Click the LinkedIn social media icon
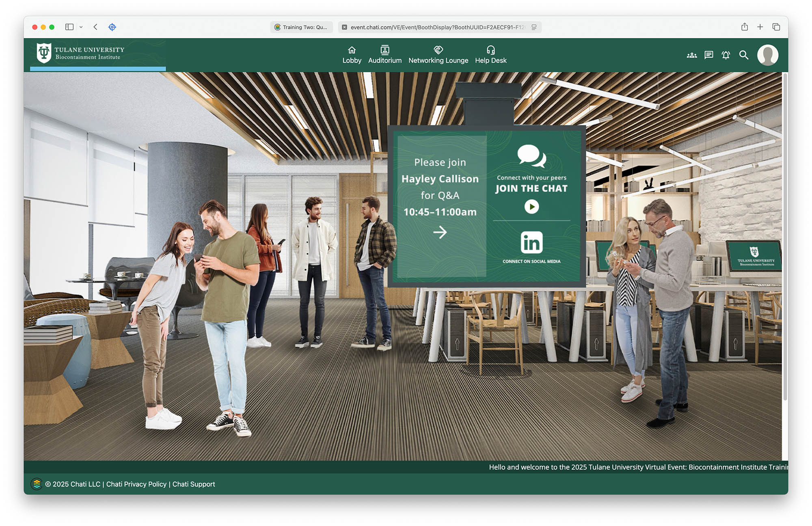Image resolution: width=812 pixels, height=526 pixels. pyautogui.click(x=531, y=243)
